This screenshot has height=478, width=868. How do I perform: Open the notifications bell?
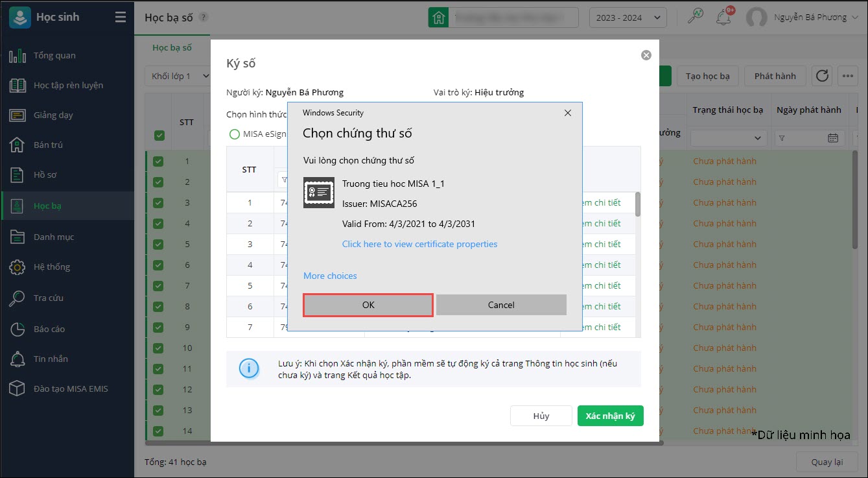tap(723, 18)
